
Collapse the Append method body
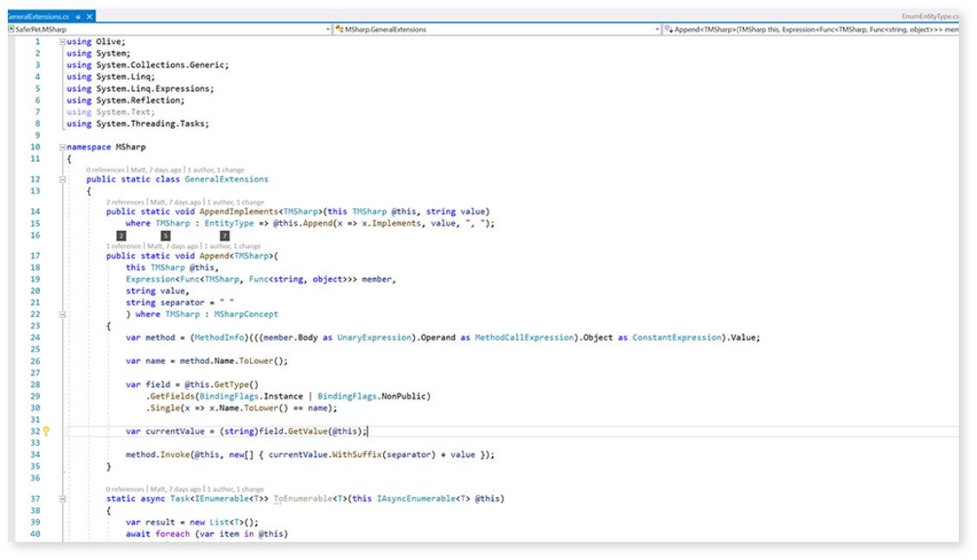click(x=61, y=314)
